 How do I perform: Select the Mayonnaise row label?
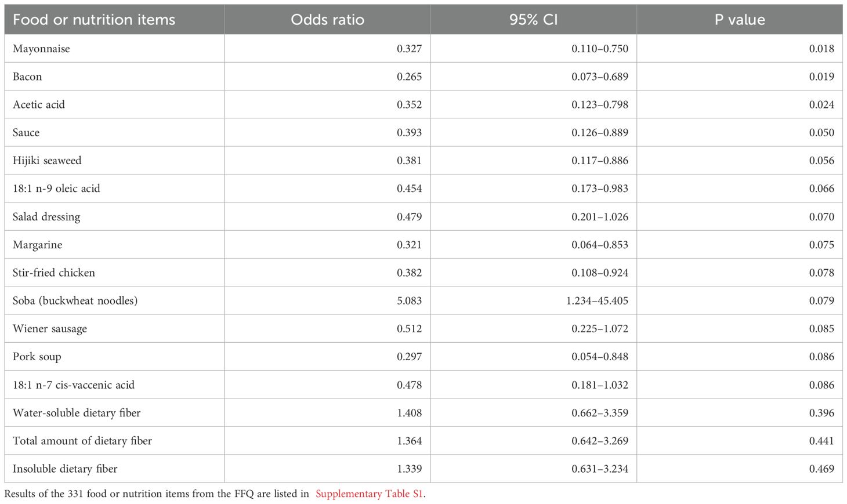tap(41, 49)
